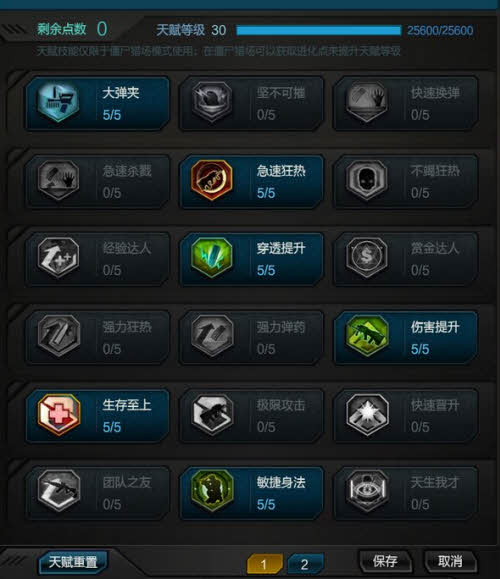This screenshot has width=500, height=579.
Task: Select the 生存至上 red cross icon
Action: (x=58, y=414)
